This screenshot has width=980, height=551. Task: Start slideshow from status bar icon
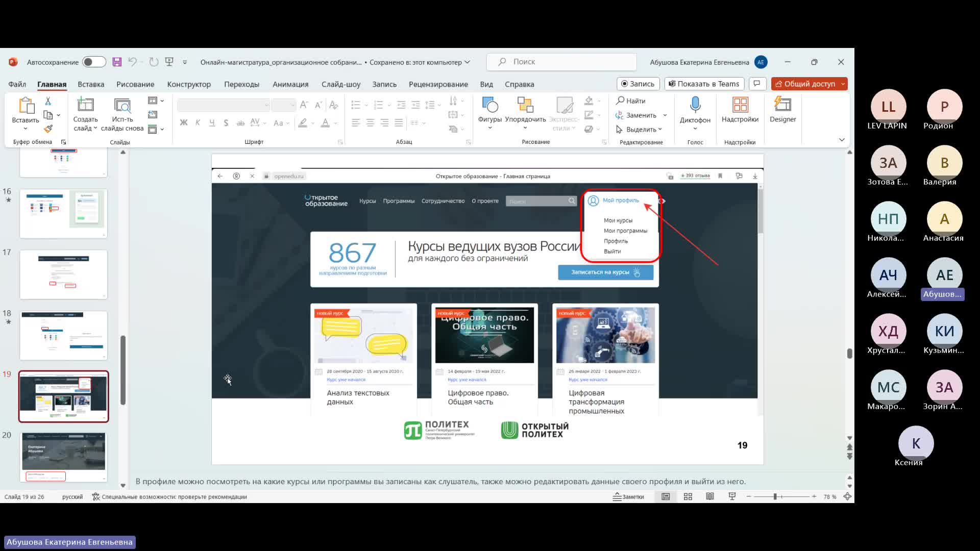click(x=732, y=497)
